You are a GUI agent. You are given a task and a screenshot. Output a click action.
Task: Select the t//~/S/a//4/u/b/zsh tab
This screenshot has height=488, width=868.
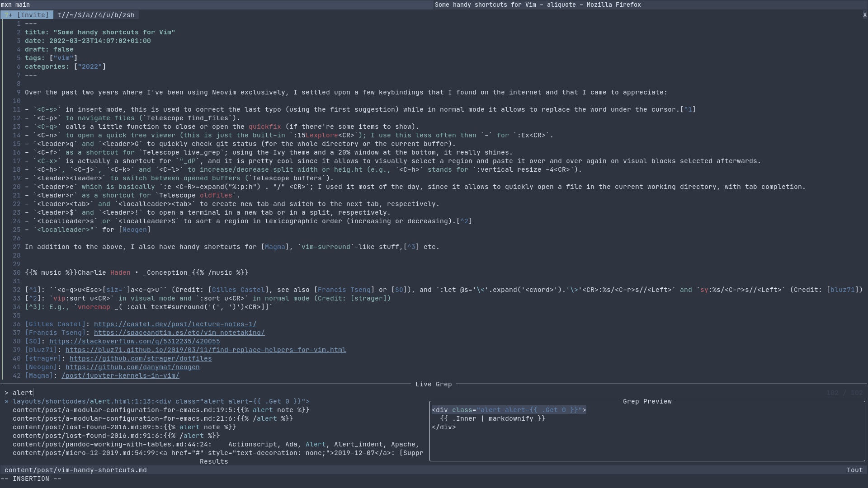click(x=96, y=15)
